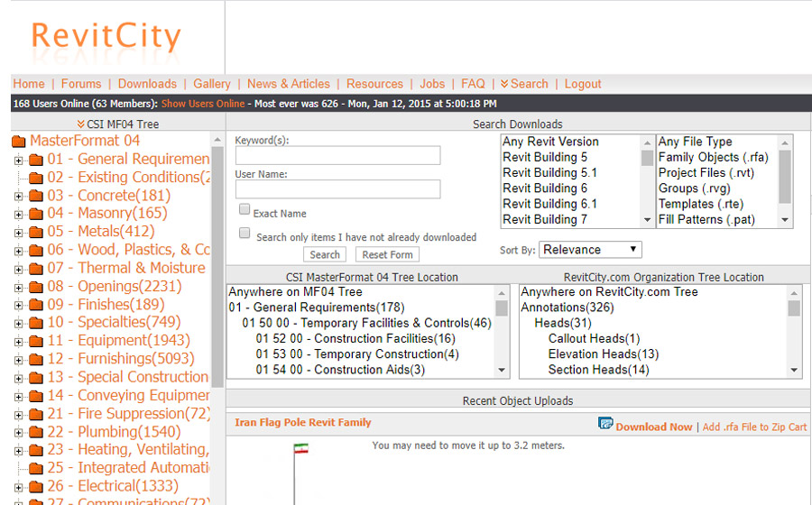Image resolution: width=812 pixels, height=505 pixels.
Task: Click the folder icon beside 03 - Concrete
Action: coord(36,197)
